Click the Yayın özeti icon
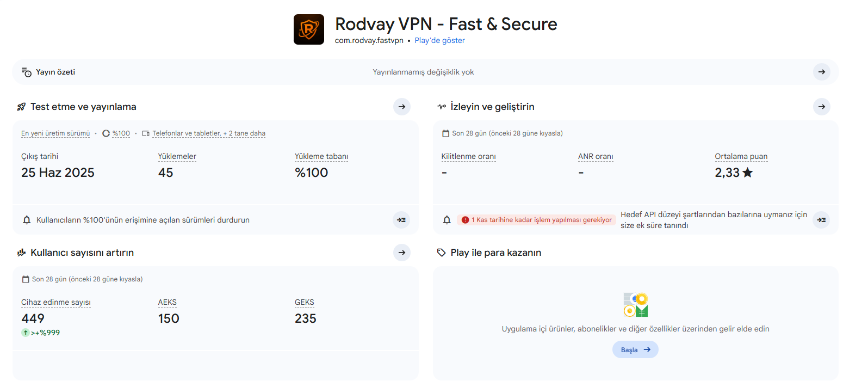 click(26, 72)
